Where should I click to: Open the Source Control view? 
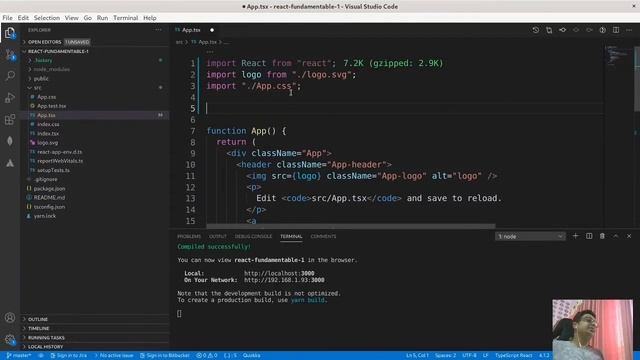click(10, 55)
